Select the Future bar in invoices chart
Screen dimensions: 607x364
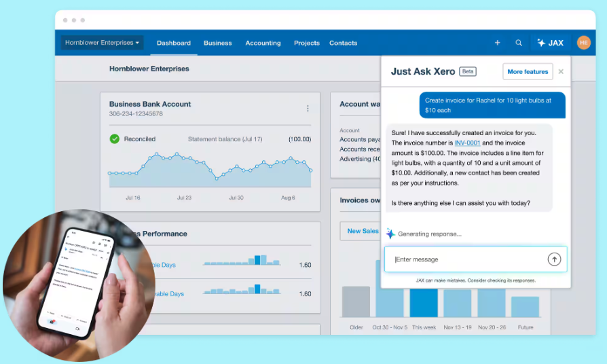[526, 307]
